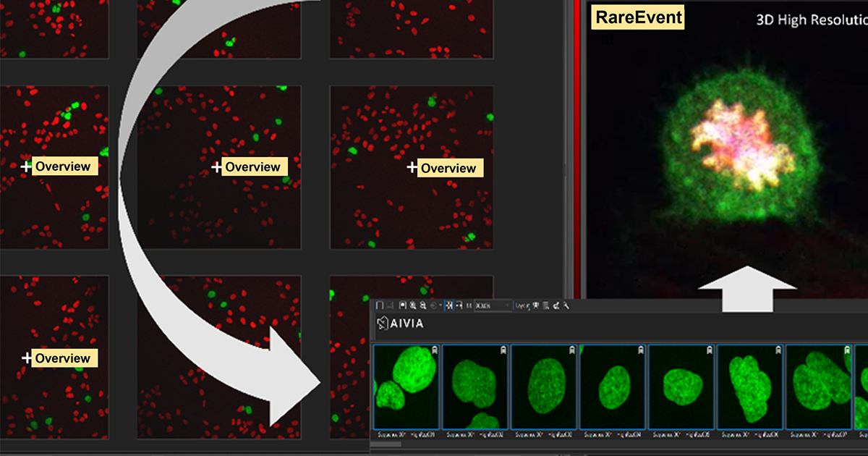Image resolution: width=868 pixels, height=456 pixels.
Task: Click the zoom-in magnifier icon
Action: (x=412, y=305)
